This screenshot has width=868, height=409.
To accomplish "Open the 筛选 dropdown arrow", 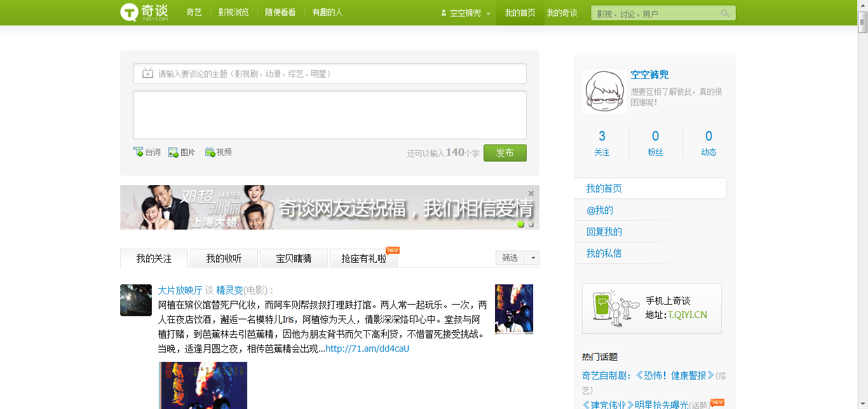I will [x=533, y=258].
